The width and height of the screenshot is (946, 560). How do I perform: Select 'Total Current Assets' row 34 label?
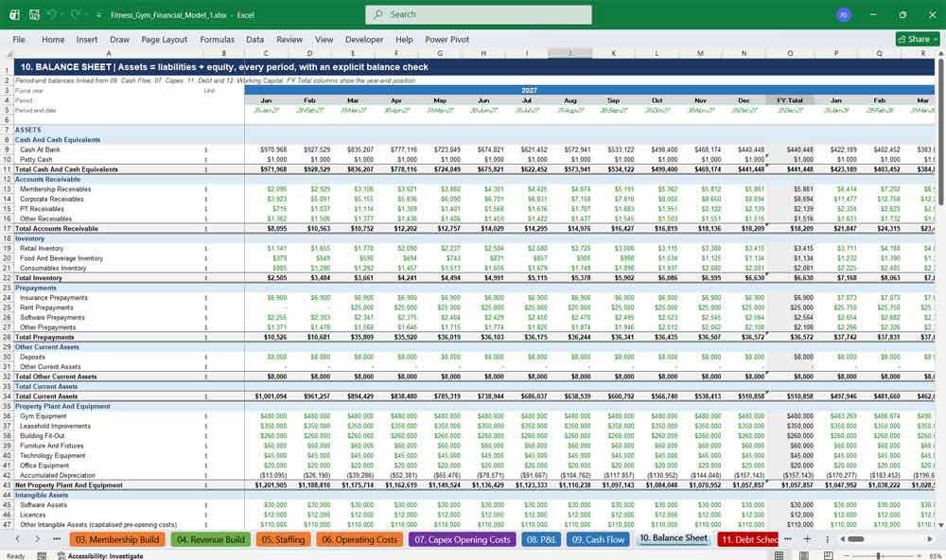pos(45,396)
